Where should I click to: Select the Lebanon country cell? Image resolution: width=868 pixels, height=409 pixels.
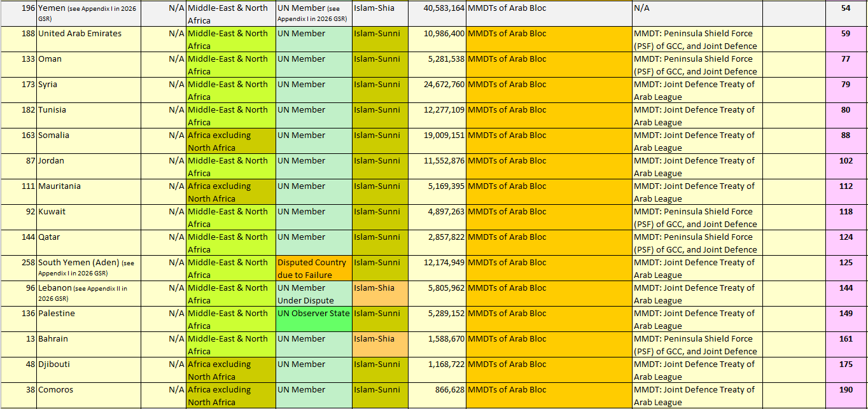(x=89, y=294)
